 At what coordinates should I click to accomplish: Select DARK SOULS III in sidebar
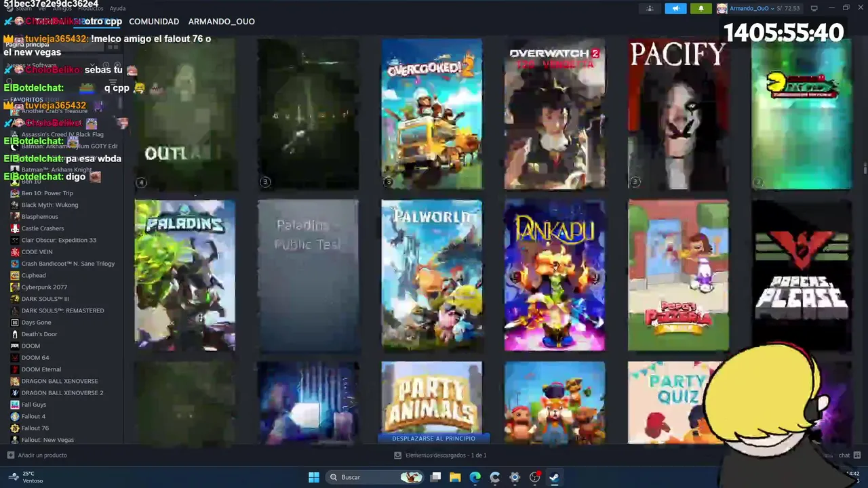click(x=45, y=299)
